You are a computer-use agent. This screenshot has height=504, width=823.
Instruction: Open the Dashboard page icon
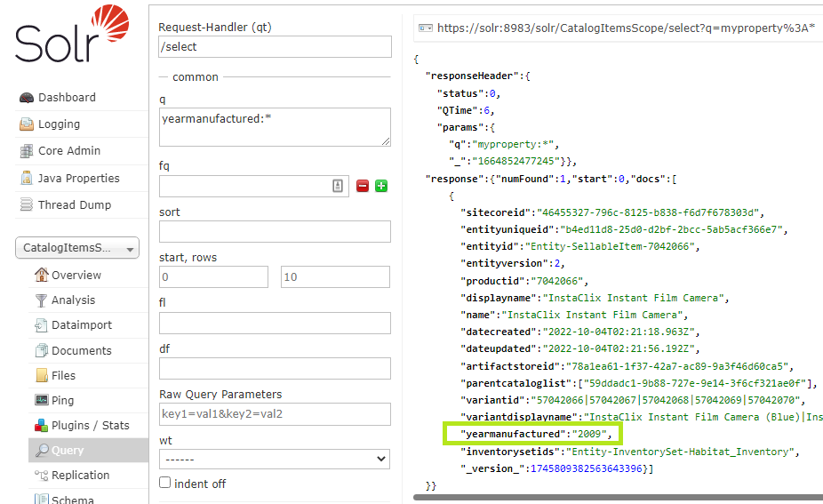tap(27, 98)
